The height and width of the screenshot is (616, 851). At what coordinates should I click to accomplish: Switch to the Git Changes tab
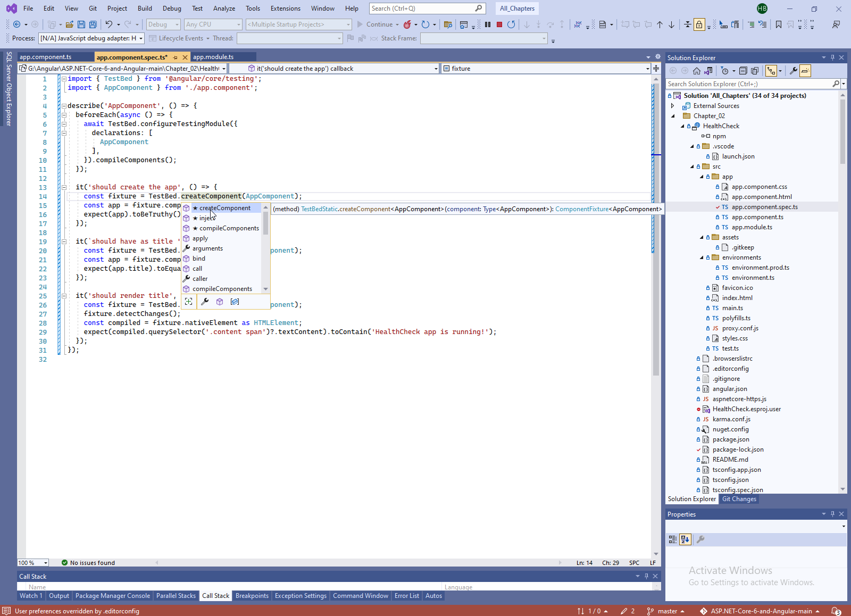[739, 499]
